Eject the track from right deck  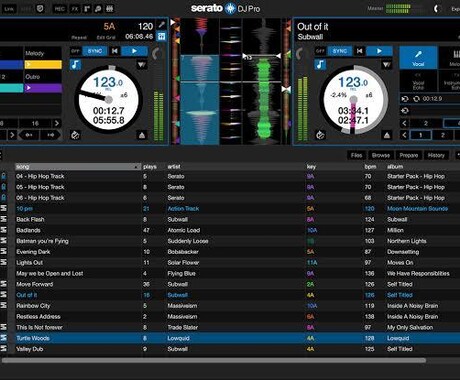pyautogui.click(x=386, y=135)
